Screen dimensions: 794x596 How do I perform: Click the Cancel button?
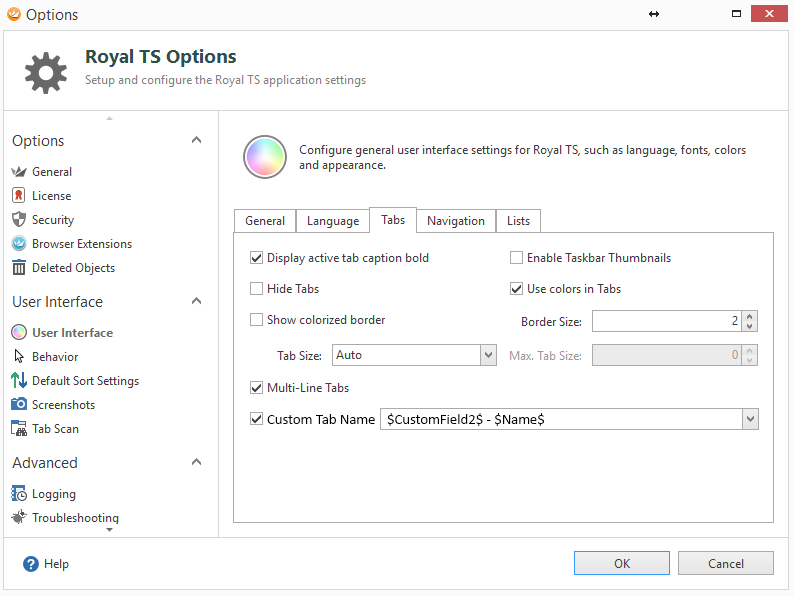click(725, 563)
